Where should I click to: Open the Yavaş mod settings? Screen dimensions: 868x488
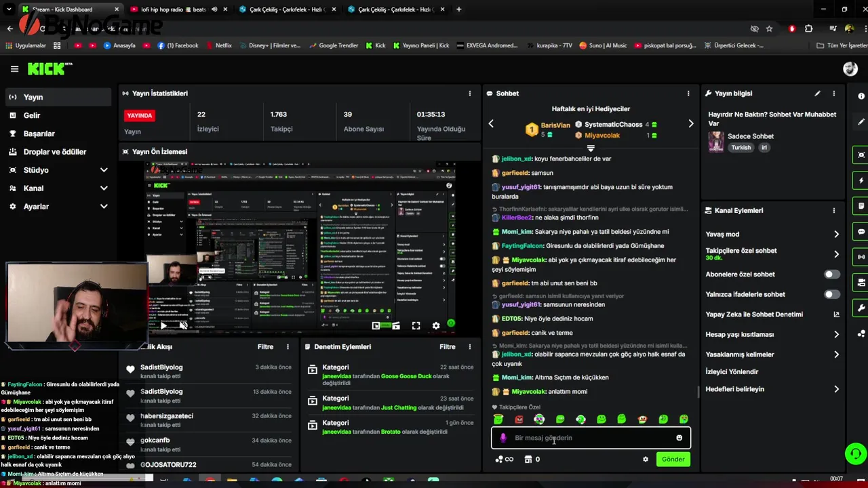(772, 234)
